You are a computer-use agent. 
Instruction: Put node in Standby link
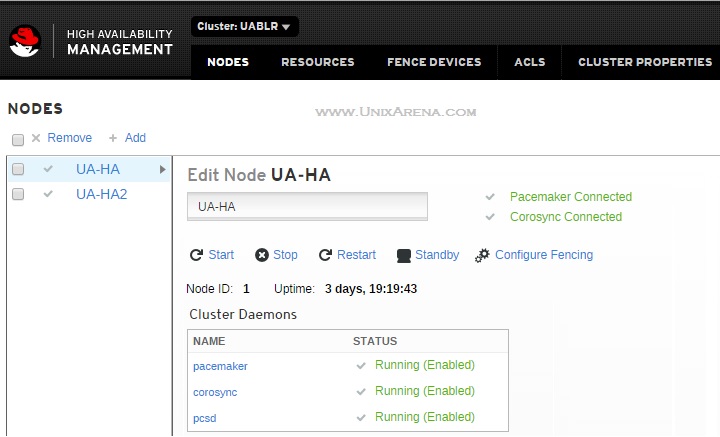tap(437, 255)
